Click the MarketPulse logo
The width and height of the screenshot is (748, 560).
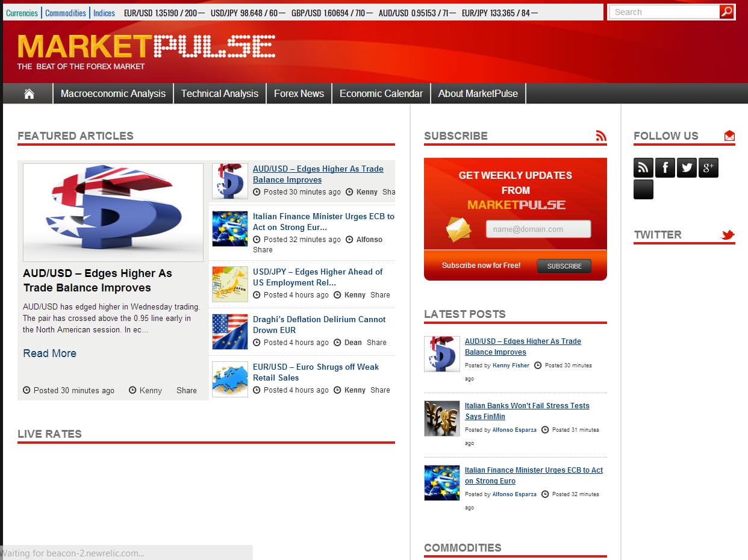146,51
